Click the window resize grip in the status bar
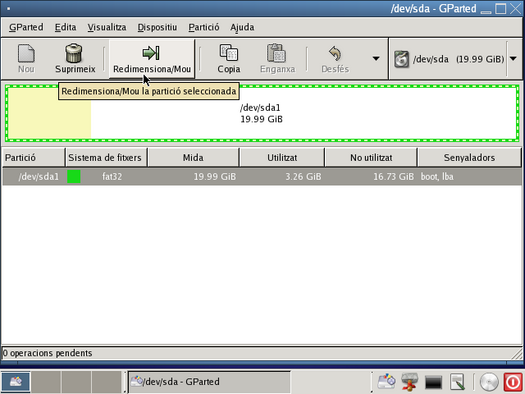This screenshot has height=394, width=525. pyautogui.click(x=517, y=353)
